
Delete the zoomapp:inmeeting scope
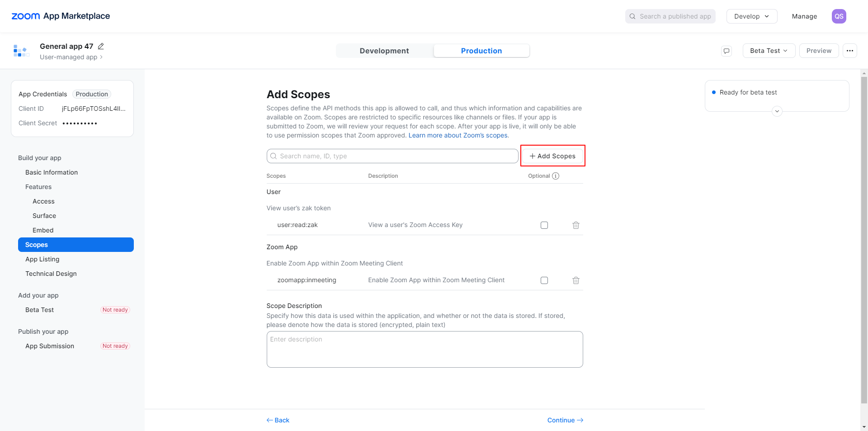[x=576, y=280]
